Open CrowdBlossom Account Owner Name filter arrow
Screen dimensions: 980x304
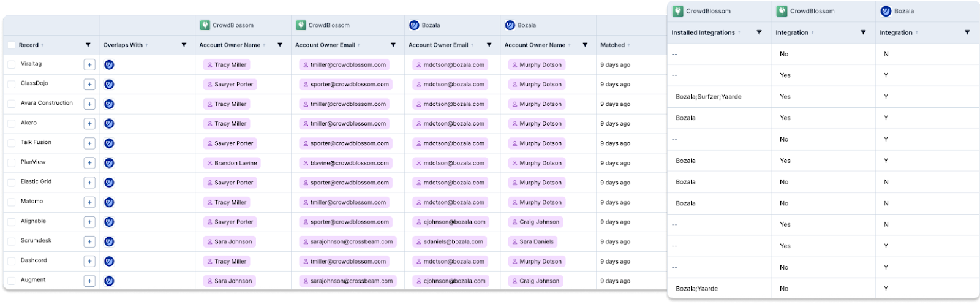pos(280,45)
